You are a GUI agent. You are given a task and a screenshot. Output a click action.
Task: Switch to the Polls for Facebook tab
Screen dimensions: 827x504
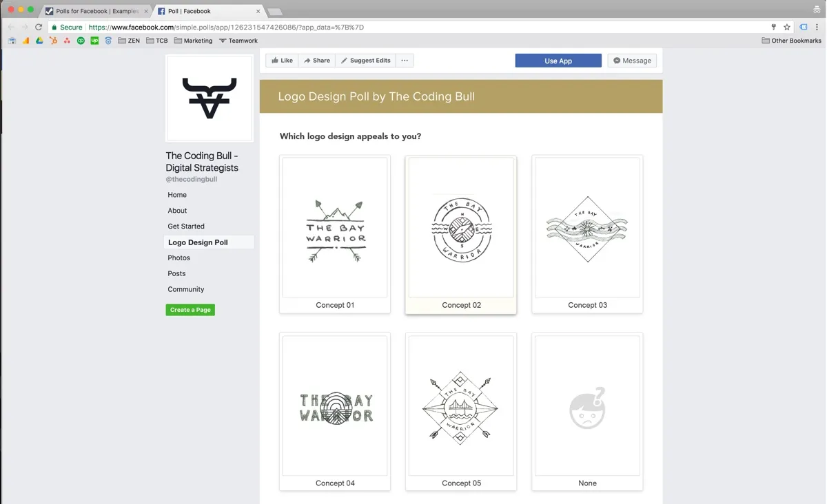(96, 11)
